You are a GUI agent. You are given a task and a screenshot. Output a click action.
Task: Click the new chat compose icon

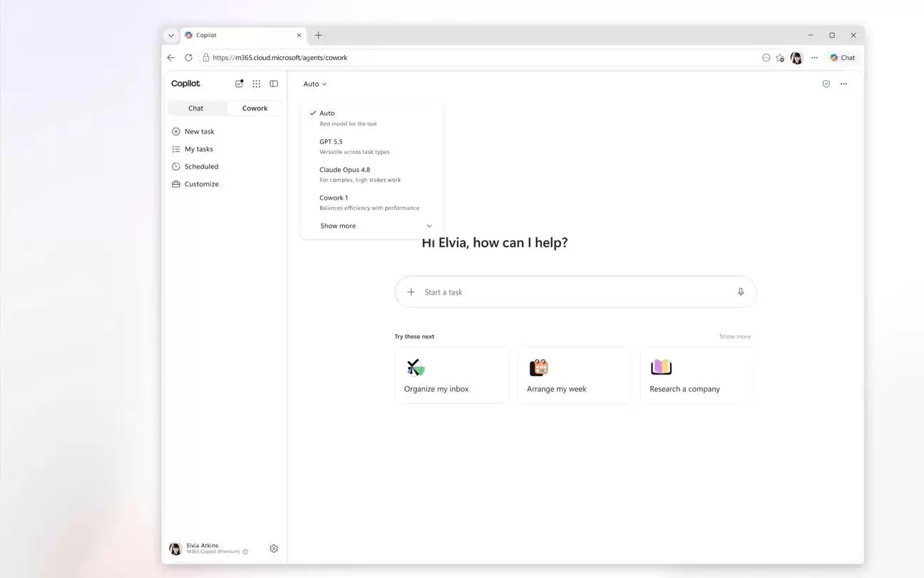(240, 83)
